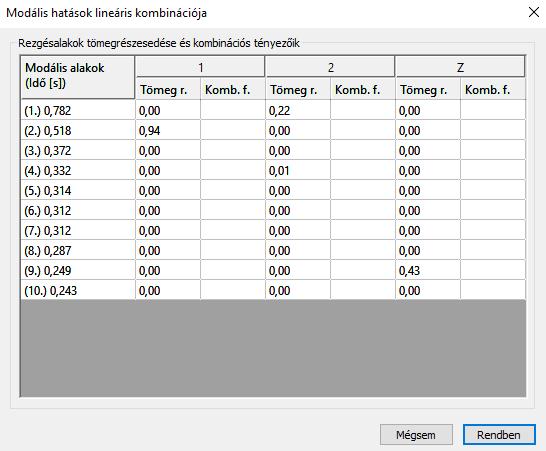Select row (10.) 0,243

(x=78, y=290)
